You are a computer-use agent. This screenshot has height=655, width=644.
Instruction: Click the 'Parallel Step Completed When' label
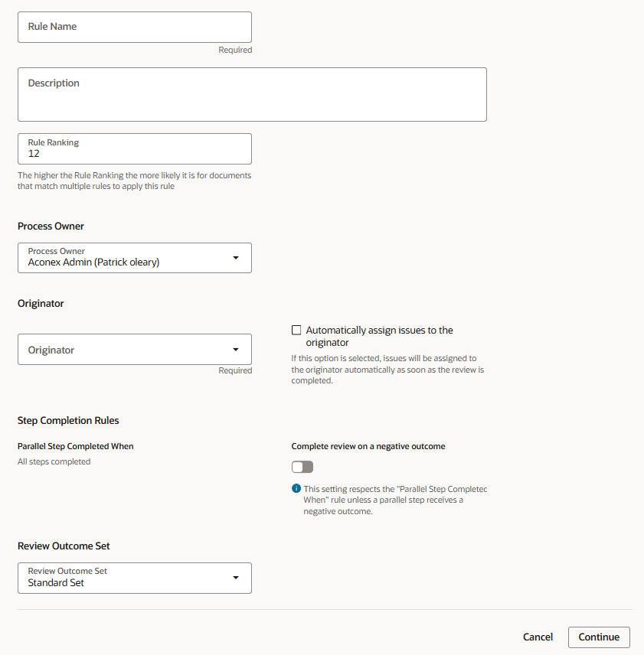pyautogui.click(x=75, y=446)
